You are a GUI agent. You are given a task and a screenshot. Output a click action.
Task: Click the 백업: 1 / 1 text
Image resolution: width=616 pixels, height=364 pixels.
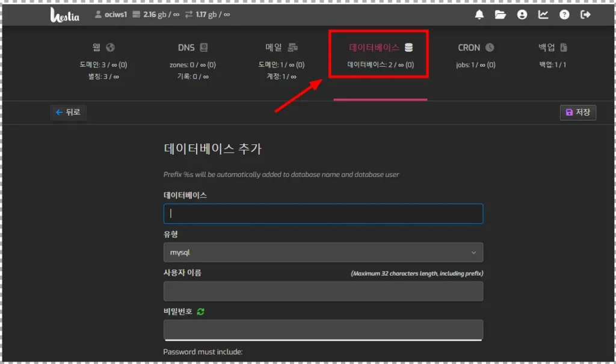pos(552,65)
